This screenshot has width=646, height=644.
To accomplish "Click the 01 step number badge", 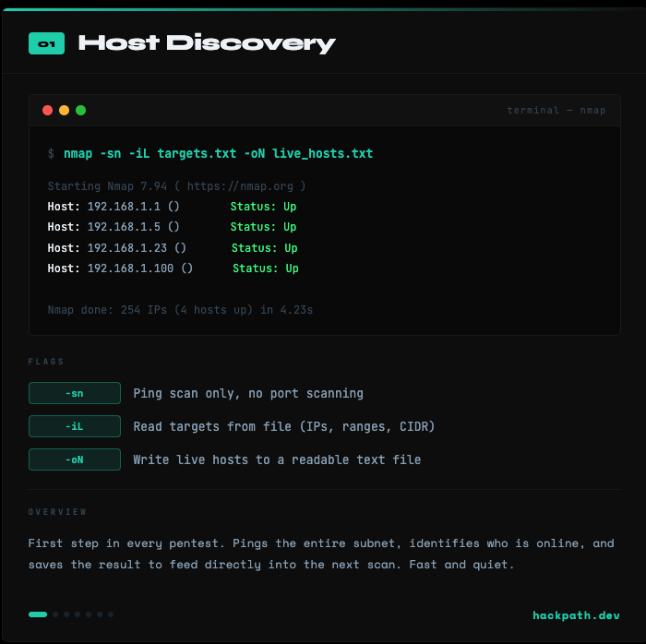I will tap(46, 43).
